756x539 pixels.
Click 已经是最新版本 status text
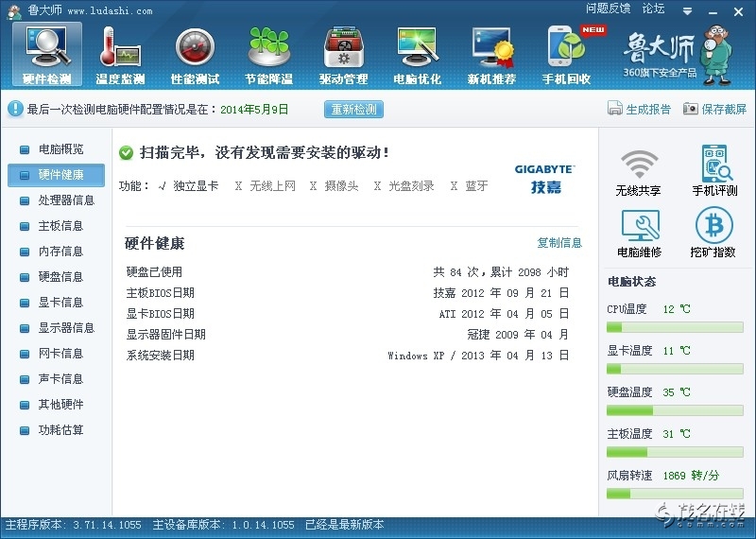click(x=345, y=525)
